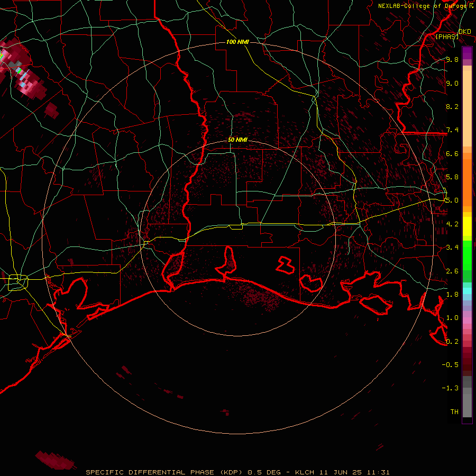This screenshot has height=476, width=476.
Task: Click the 1.8 value on the color scale
Action: coord(452,294)
